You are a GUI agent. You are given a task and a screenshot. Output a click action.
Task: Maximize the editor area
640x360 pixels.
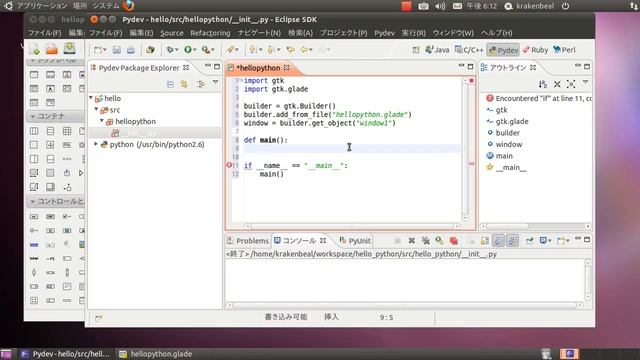471,66
